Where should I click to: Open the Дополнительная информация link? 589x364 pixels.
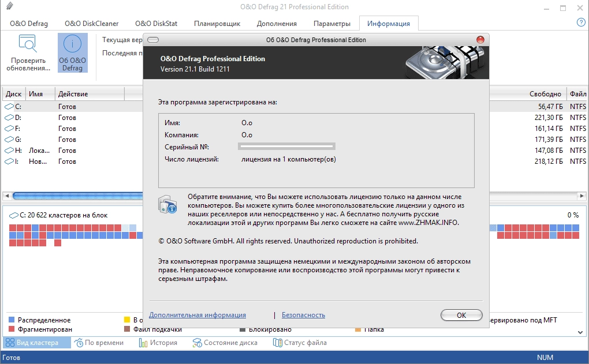pos(197,315)
